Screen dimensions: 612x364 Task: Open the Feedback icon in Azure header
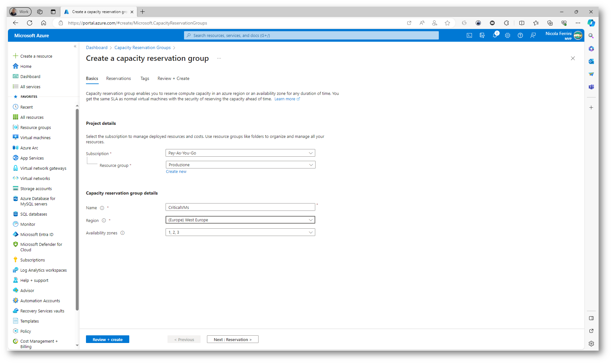click(x=533, y=35)
